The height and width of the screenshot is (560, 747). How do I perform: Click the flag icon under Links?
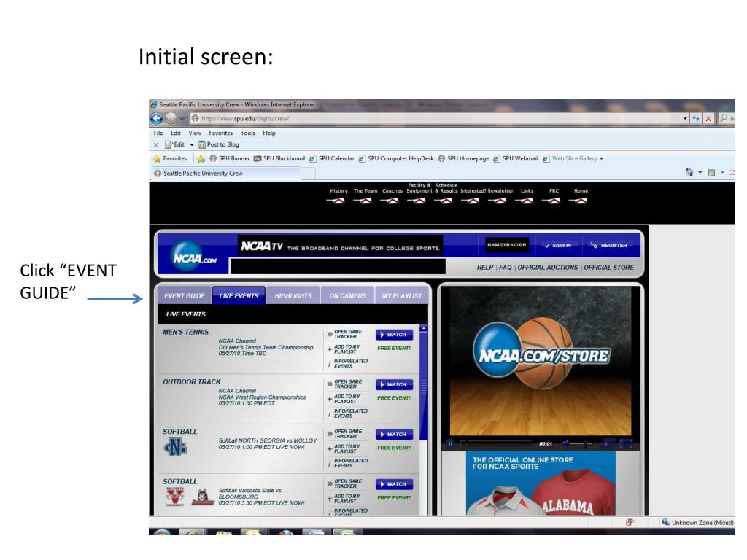click(525, 201)
